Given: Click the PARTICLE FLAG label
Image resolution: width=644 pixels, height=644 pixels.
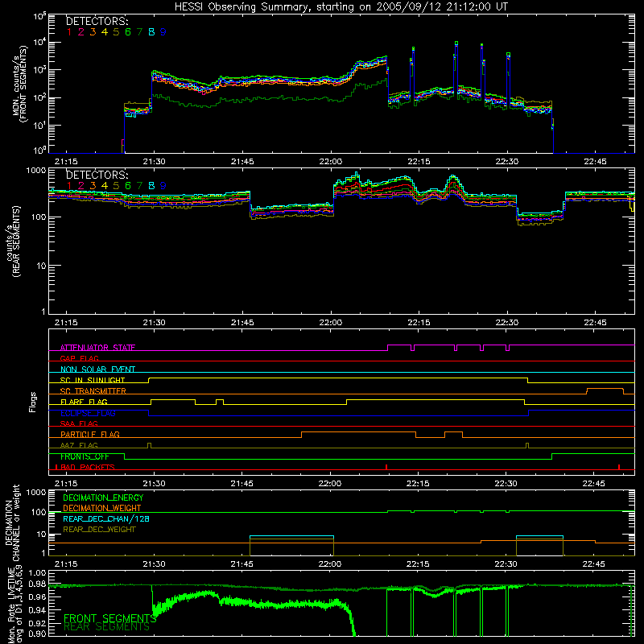Looking at the screenshot, I should (x=90, y=434).
